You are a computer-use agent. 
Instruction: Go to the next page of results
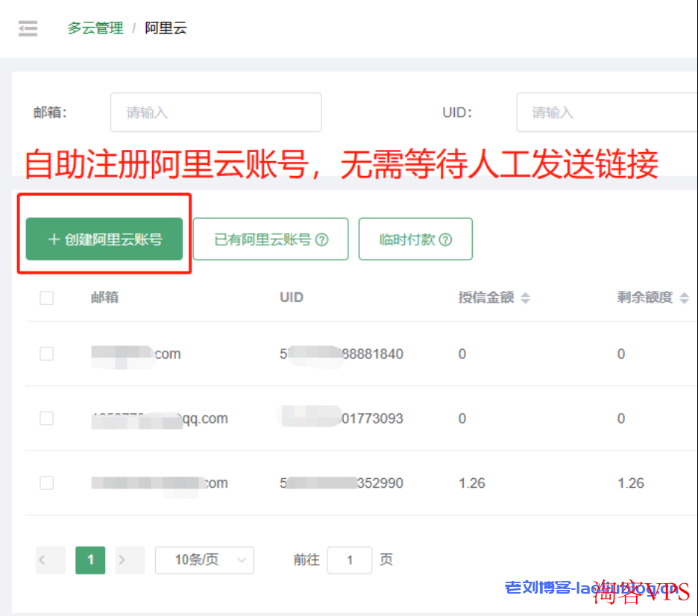coord(130,560)
